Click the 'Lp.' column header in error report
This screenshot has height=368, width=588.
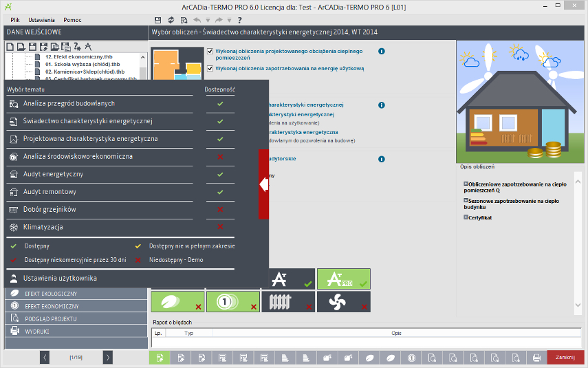158,333
